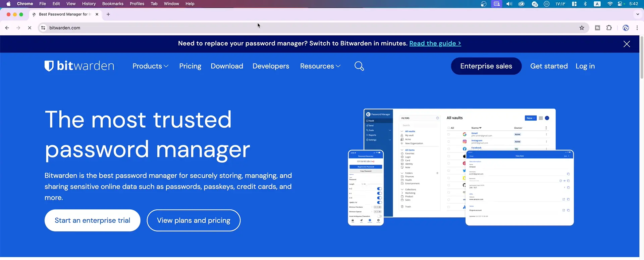644x260 pixels.
Task: Start an enterprise trial
Action: pyautogui.click(x=92, y=220)
